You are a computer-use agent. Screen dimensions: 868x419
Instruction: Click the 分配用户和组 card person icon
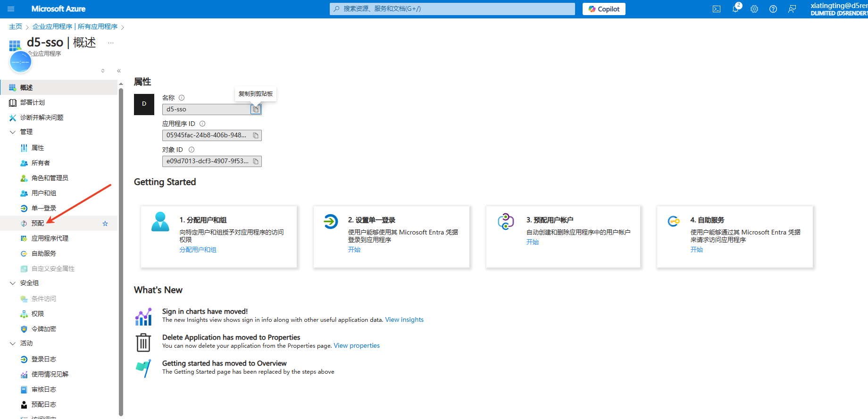(x=160, y=221)
